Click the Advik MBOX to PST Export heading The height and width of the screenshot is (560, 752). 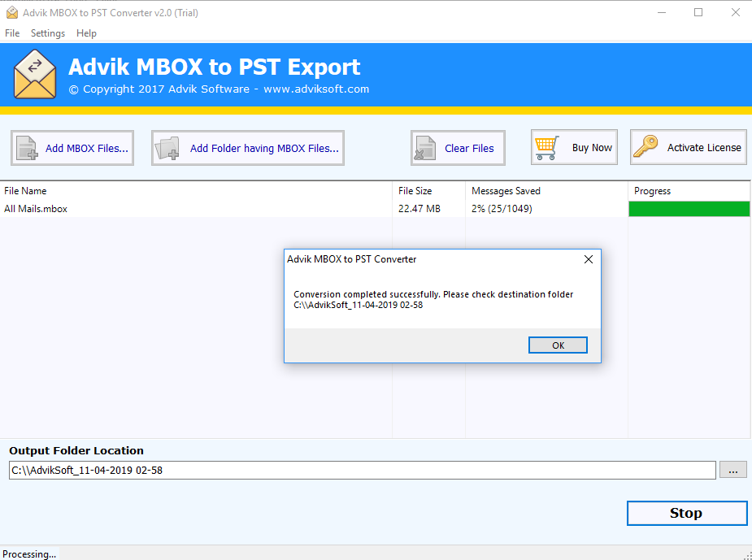click(x=215, y=67)
